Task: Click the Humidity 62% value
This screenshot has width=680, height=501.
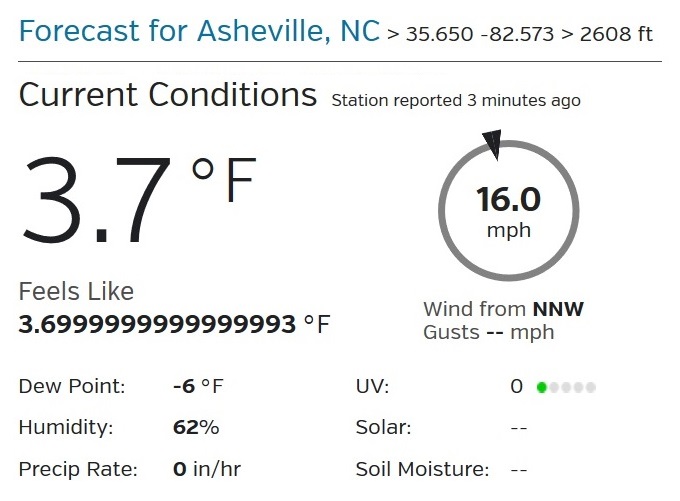Action: tap(195, 427)
